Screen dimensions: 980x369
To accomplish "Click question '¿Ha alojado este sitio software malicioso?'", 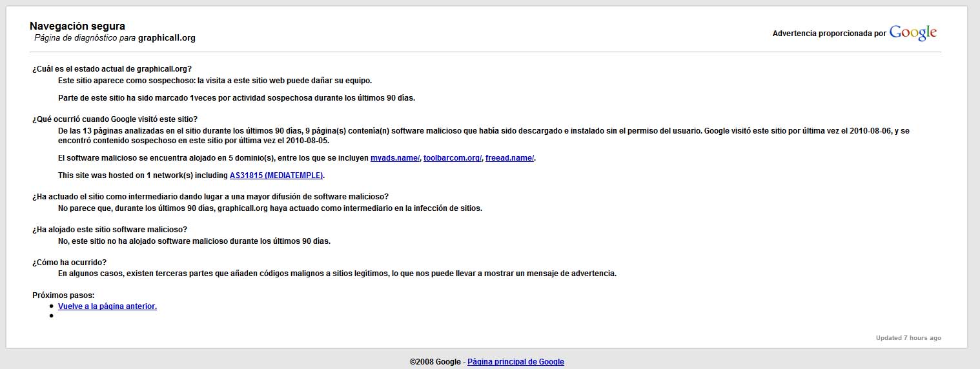I will [x=110, y=230].
